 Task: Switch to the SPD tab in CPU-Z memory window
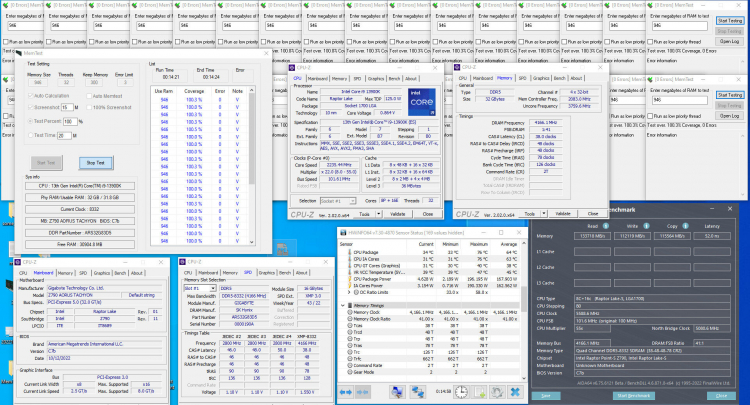520,77
